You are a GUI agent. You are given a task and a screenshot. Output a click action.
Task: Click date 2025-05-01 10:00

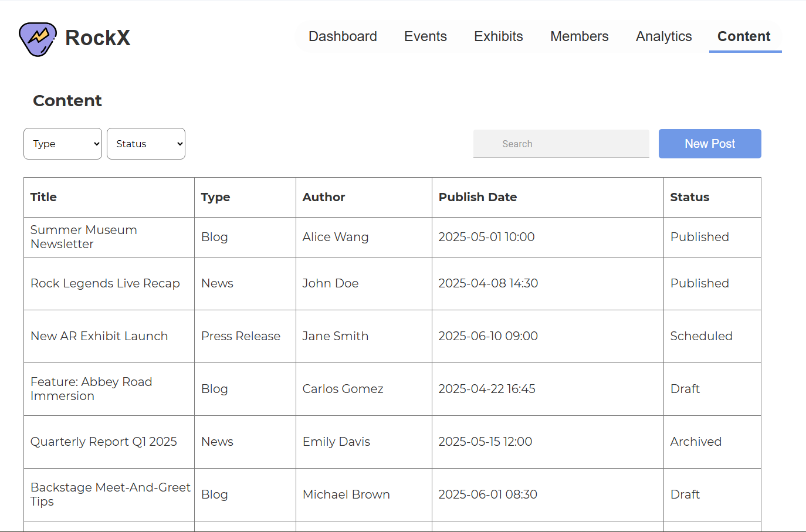click(486, 237)
